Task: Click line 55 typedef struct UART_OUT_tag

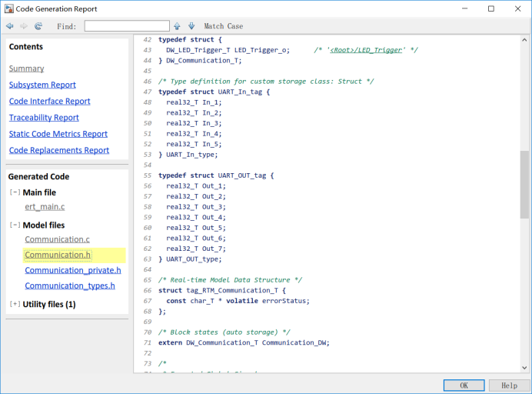Action: click(216, 175)
